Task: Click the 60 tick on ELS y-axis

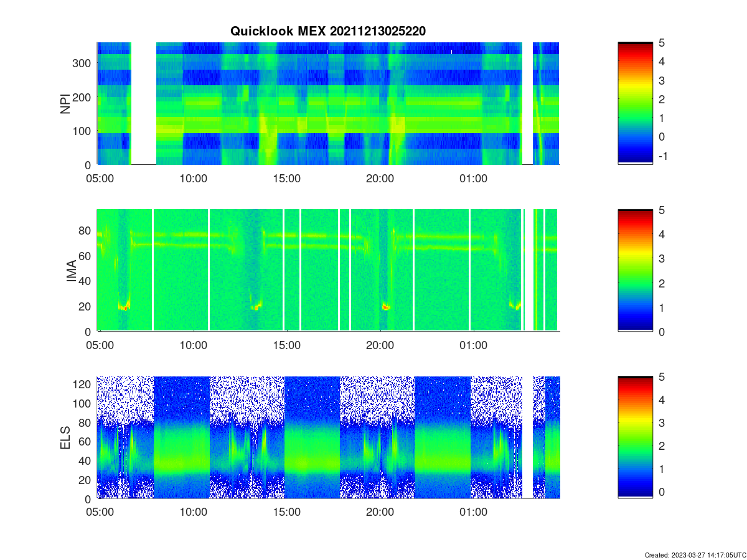Action: tap(87, 442)
